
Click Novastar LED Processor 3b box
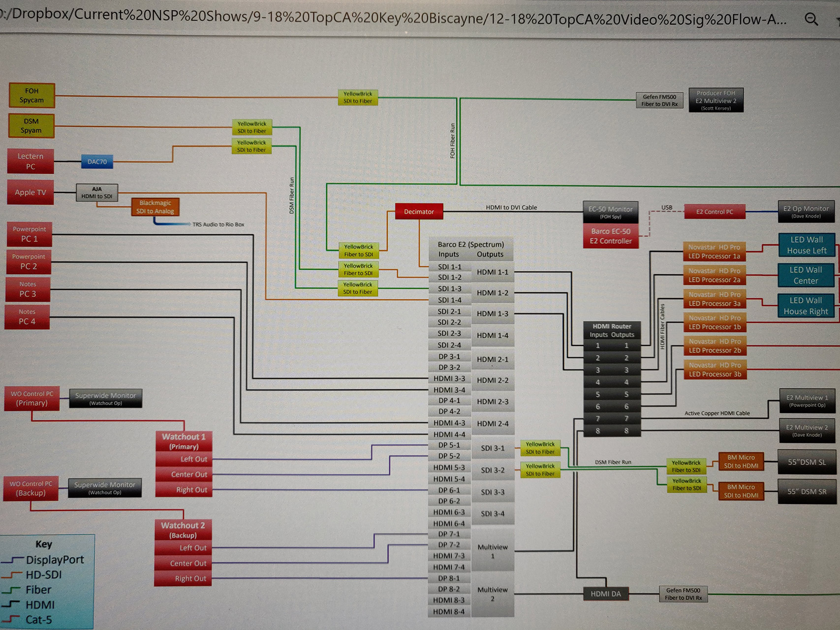click(x=715, y=370)
